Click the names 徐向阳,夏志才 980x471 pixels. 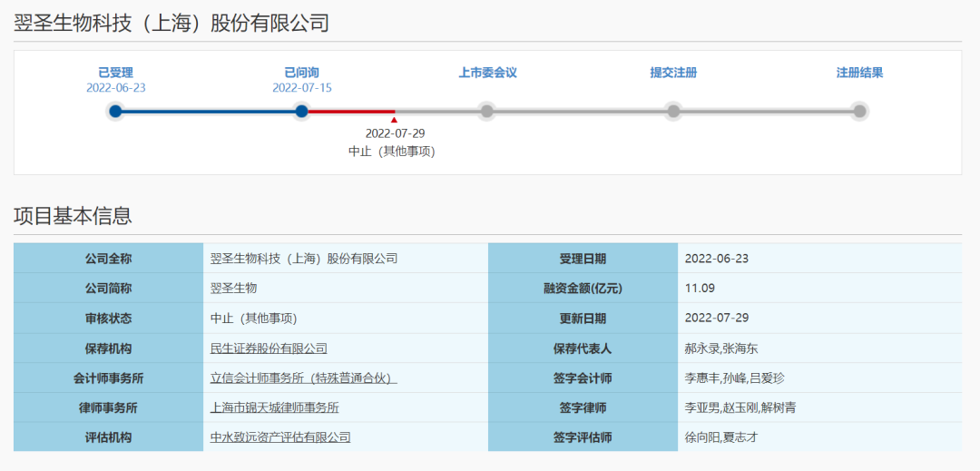tap(722, 437)
